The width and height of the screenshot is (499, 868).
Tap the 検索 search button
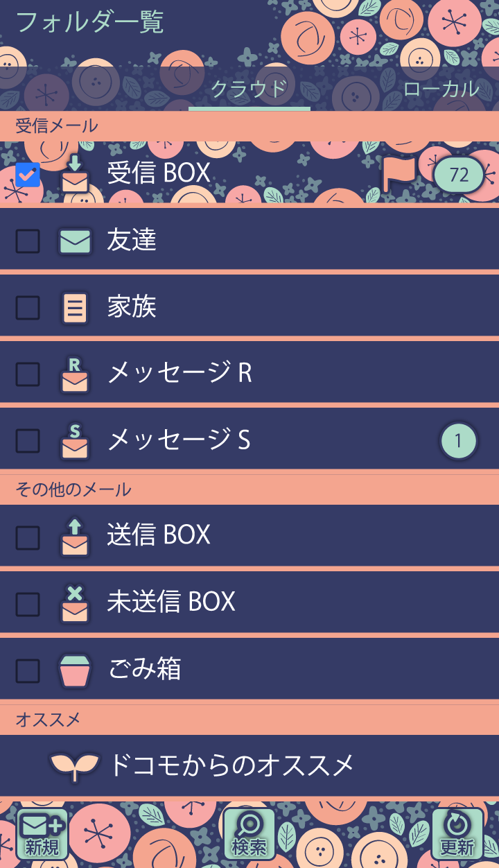[x=249, y=834]
